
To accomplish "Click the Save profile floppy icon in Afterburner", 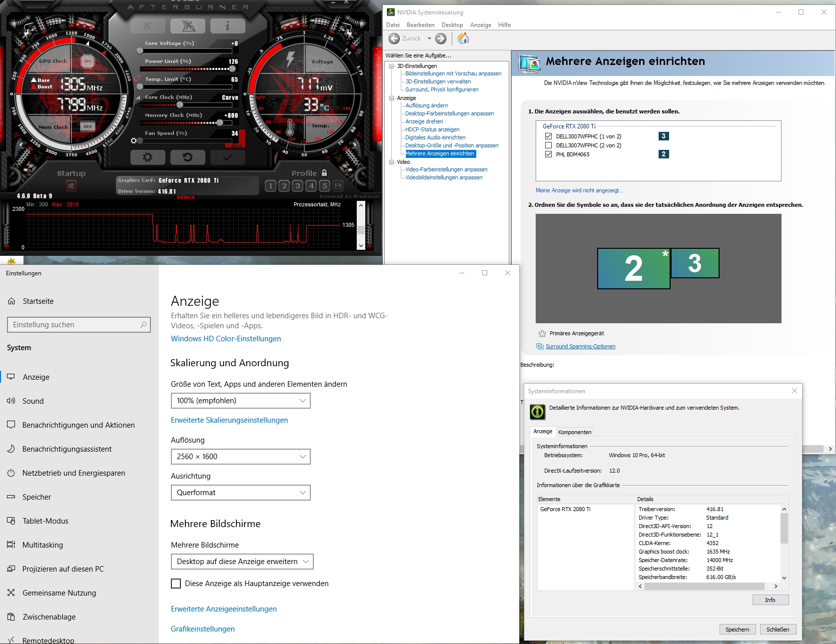I will pos(338,186).
